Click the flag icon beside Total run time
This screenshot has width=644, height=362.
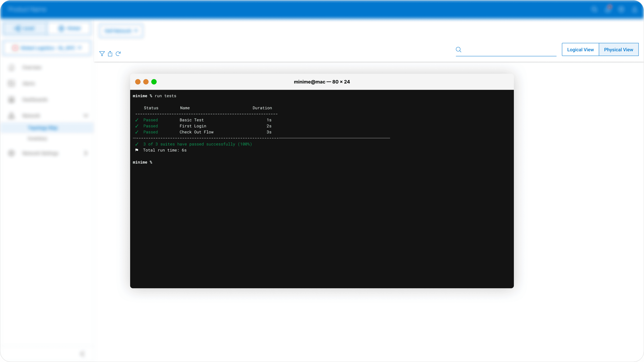(x=137, y=150)
